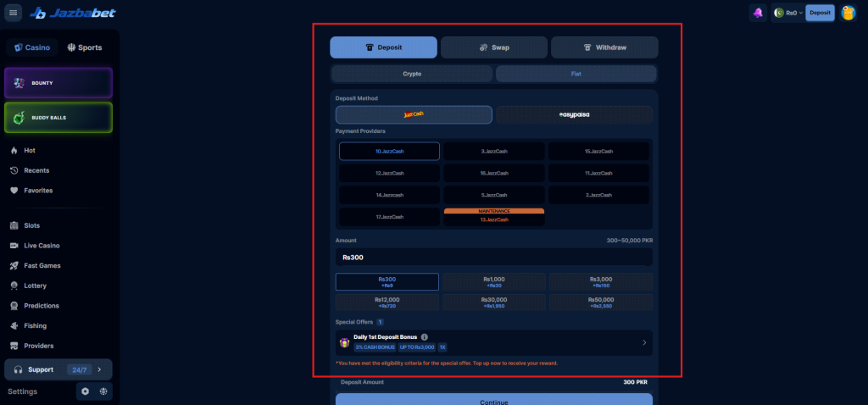Switch to Fiat deposit type

click(x=576, y=74)
